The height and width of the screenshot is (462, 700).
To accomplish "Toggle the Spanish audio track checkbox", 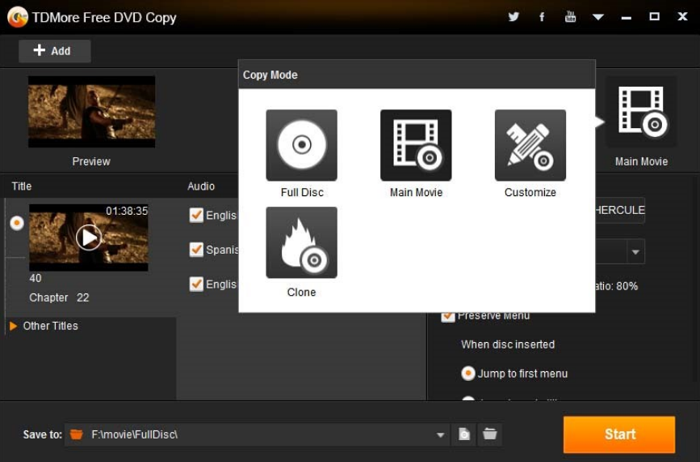I will [197, 250].
